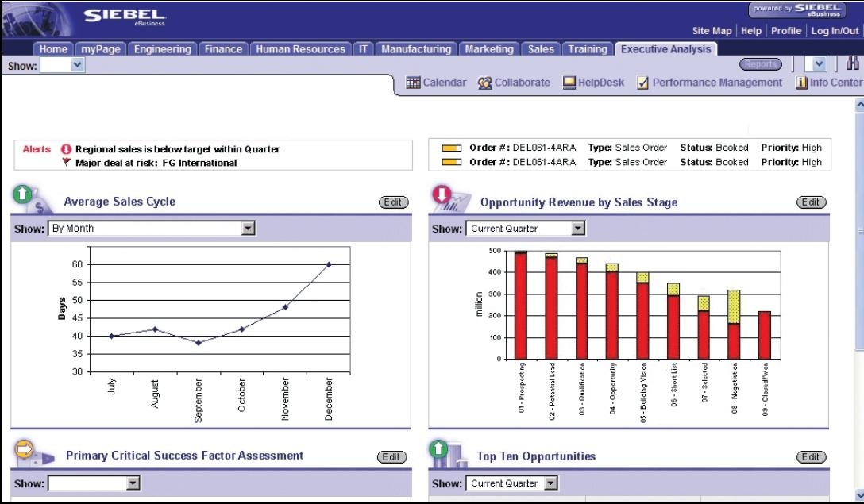Image resolution: width=864 pixels, height=504 pixels.
Task: Open the Calendar icon in toolbar
Action: pos(413,83)
